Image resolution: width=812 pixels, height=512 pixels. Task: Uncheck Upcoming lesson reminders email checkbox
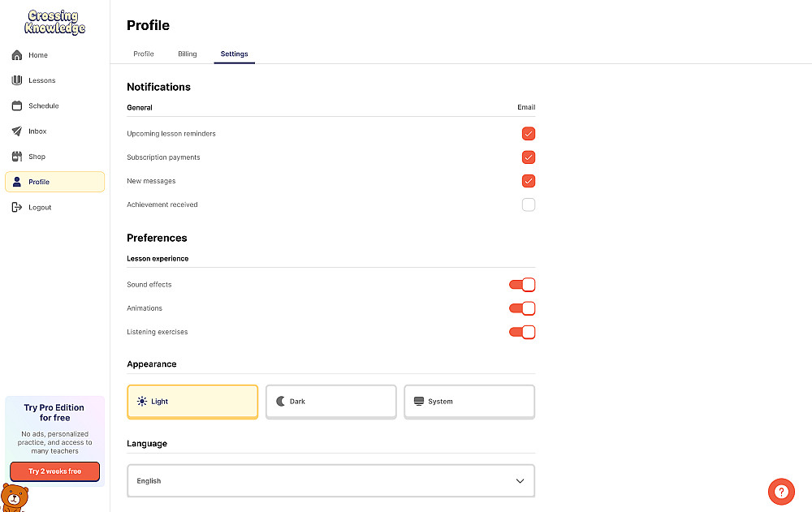[529, 134]
